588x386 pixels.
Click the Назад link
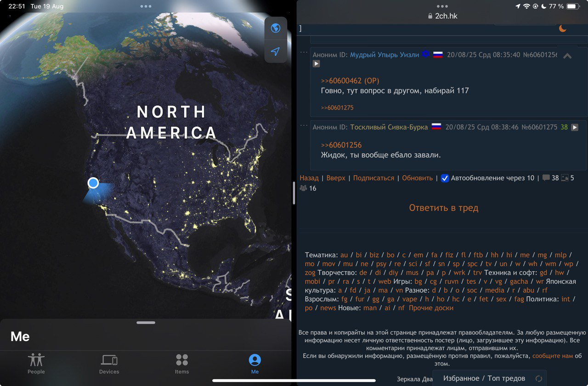[x=309, y=178]
